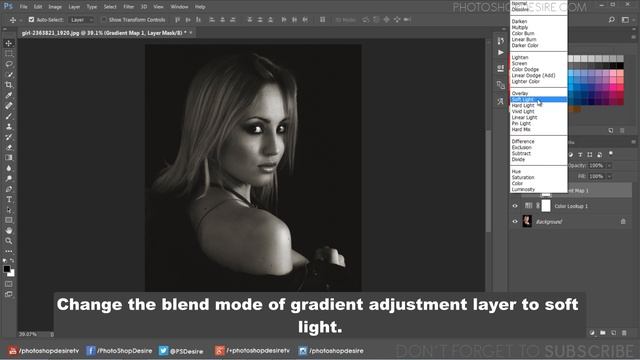Select the Blur tool
The height and width of the screenshot is (360, 640).
tap(9, 168)
